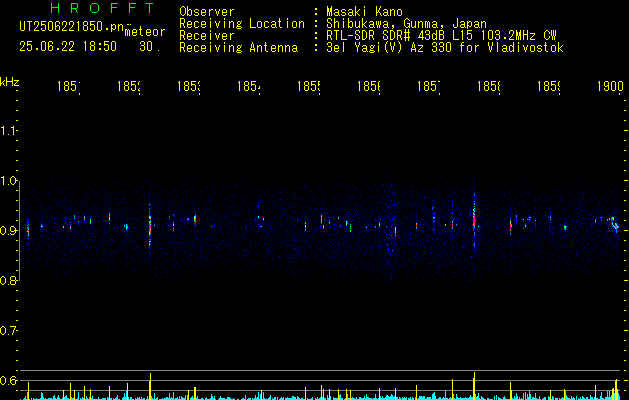
Task: Click the 1854 time axis label
Action: (x=249, y=87)
